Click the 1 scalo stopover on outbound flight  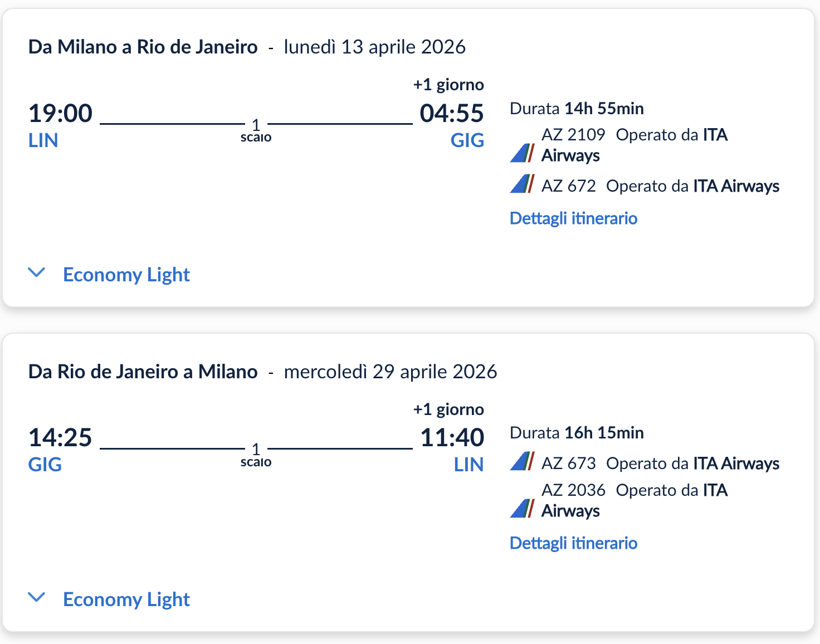[x=256, y=129]
